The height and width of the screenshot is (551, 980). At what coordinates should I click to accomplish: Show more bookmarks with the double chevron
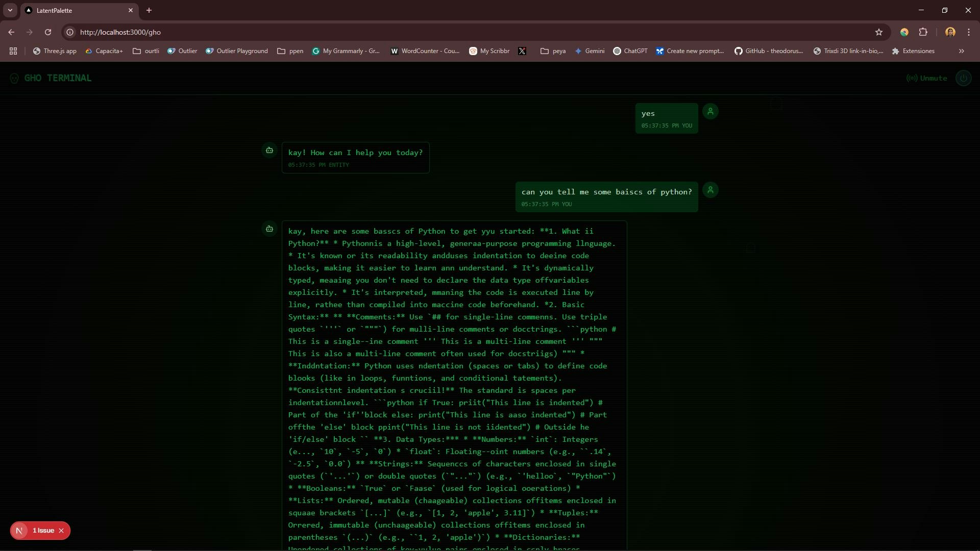(962, 51)
